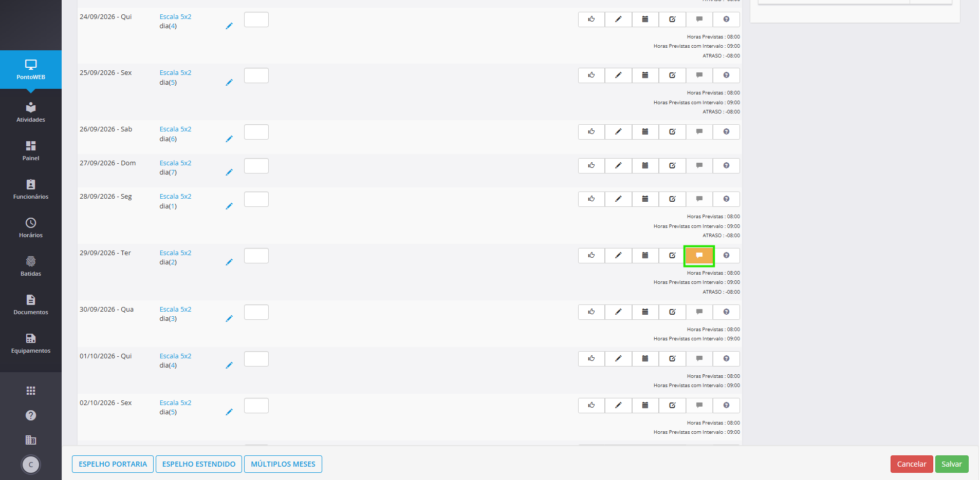980x480 pixels.
Task: Click the pencil edit button for 25/09/2026
Action: [x=619, y=75]
